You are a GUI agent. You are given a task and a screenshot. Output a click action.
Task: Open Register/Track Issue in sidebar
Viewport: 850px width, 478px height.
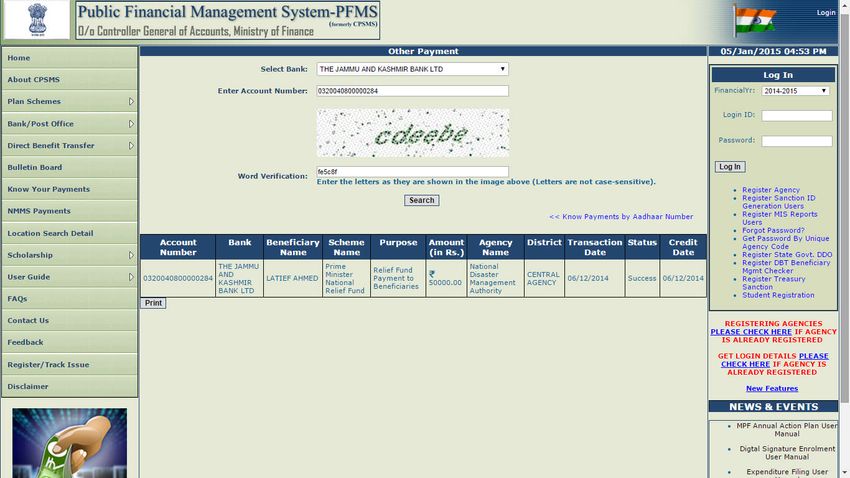pyautogui.click(x=69, y=364)
